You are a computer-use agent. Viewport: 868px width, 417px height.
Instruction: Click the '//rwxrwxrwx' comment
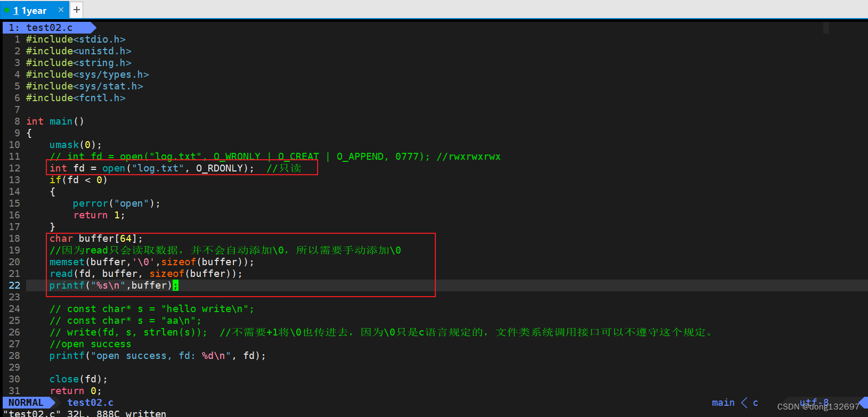tap(468, 157)
